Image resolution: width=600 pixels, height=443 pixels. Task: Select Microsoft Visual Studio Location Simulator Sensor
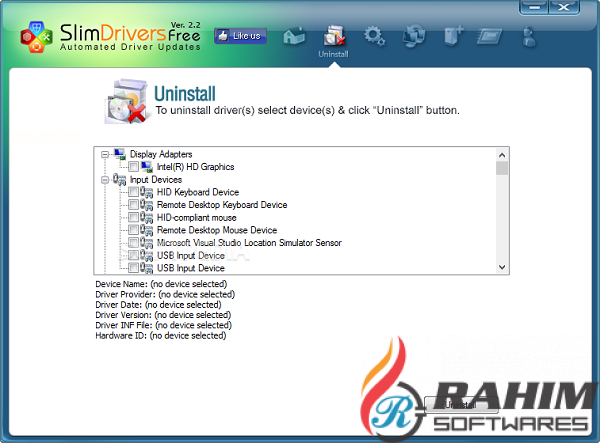pos(249,243)
